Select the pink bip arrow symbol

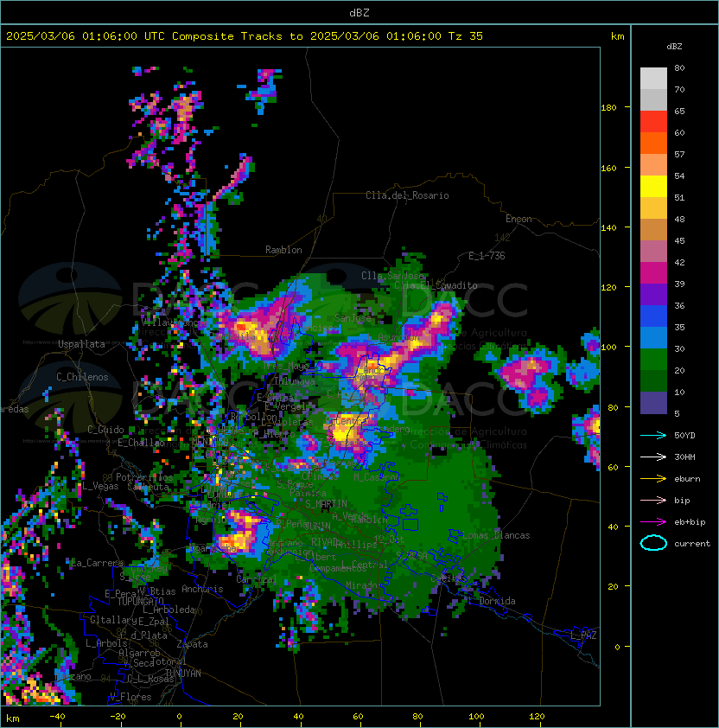[x=653, y=500]
